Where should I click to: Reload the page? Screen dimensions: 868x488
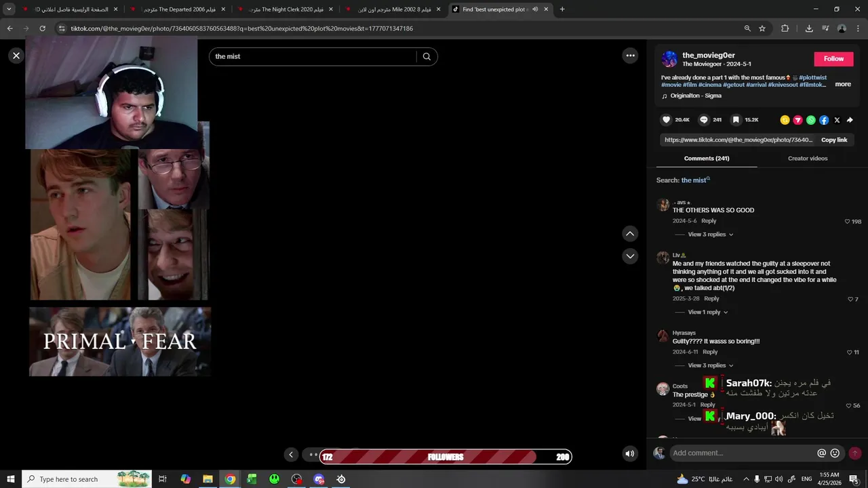pyautogui.click(x=42, y=28)
